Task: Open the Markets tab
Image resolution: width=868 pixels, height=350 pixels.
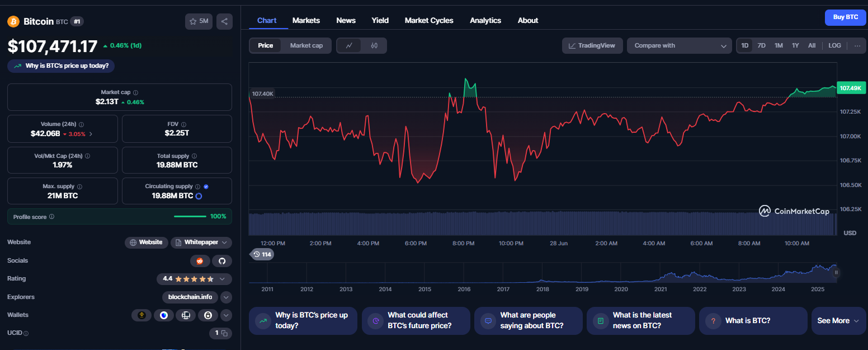Action: pos(306,20)
